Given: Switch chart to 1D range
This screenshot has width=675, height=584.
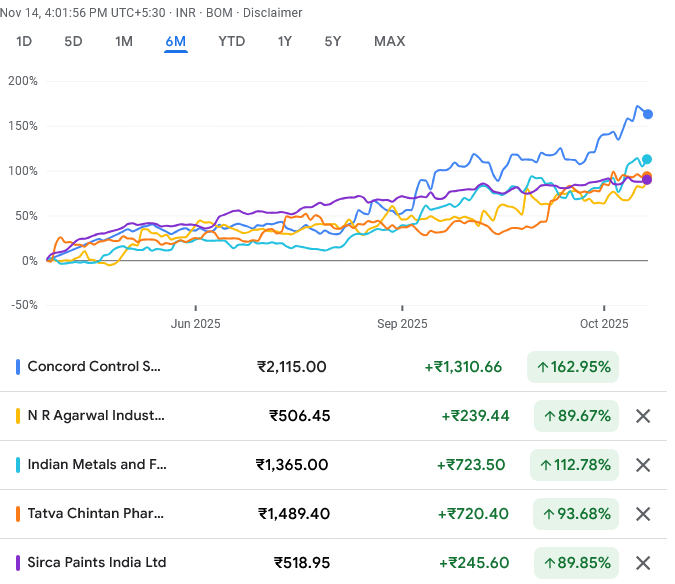Looking at the screenshot, I should click(x=24, y=41).
